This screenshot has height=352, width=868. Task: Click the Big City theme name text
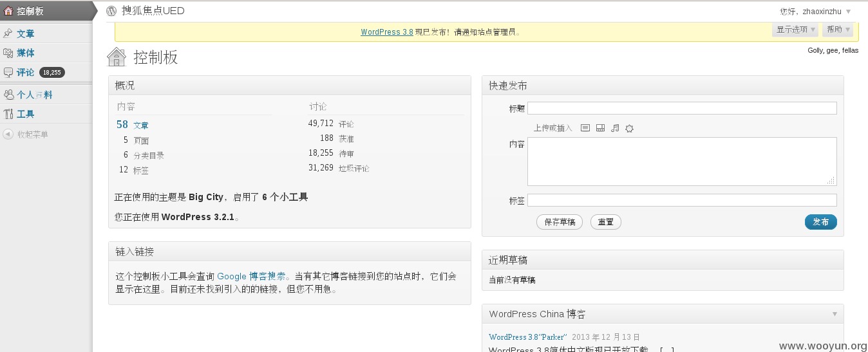205,197
